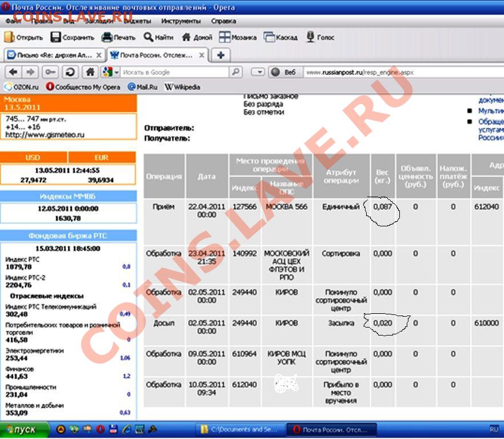Select the USD currency tab
Viewport: 504px width, 439px height.
tap(34, 157)
